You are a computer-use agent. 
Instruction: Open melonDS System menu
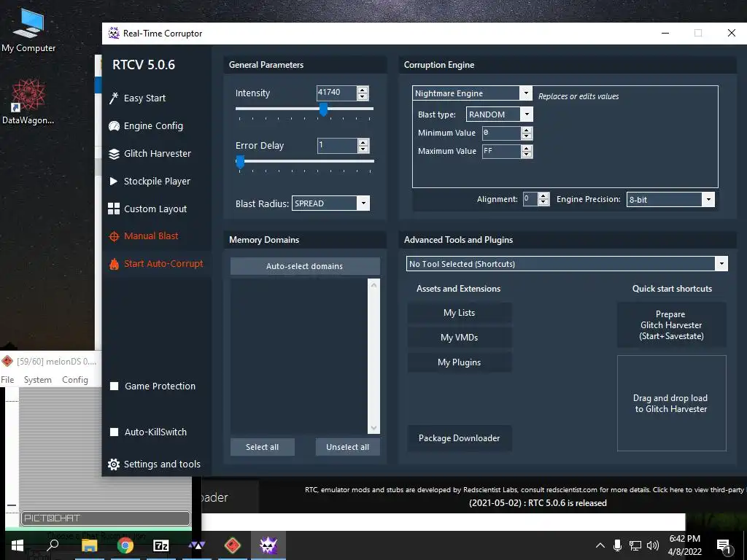pos(38,379)
